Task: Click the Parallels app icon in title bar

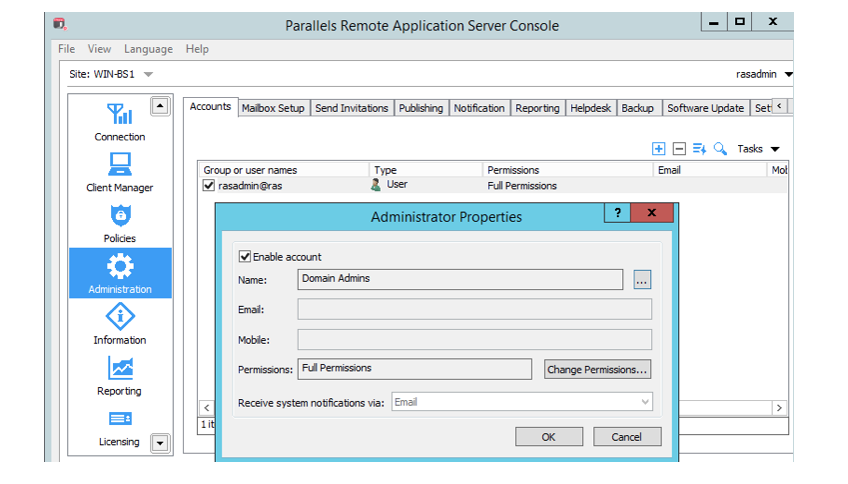Action: click(59, 24)
